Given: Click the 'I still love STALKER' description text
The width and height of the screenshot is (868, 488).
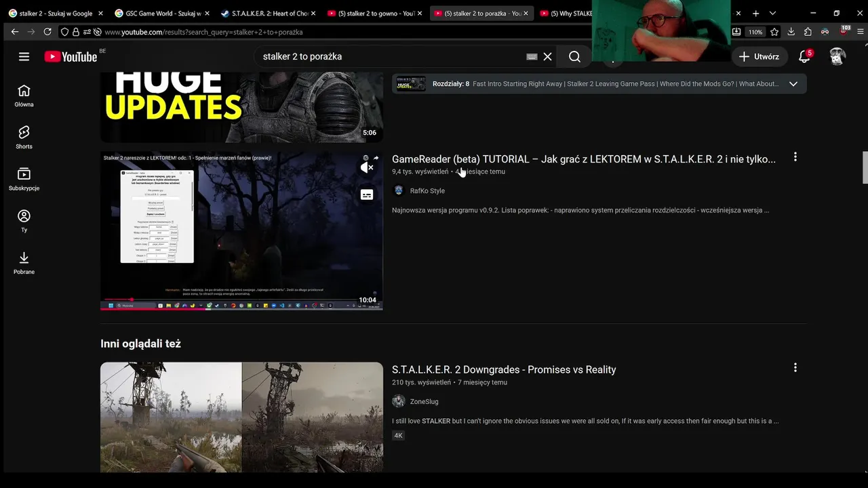Looking at the screenshot, I should point(585,421).
